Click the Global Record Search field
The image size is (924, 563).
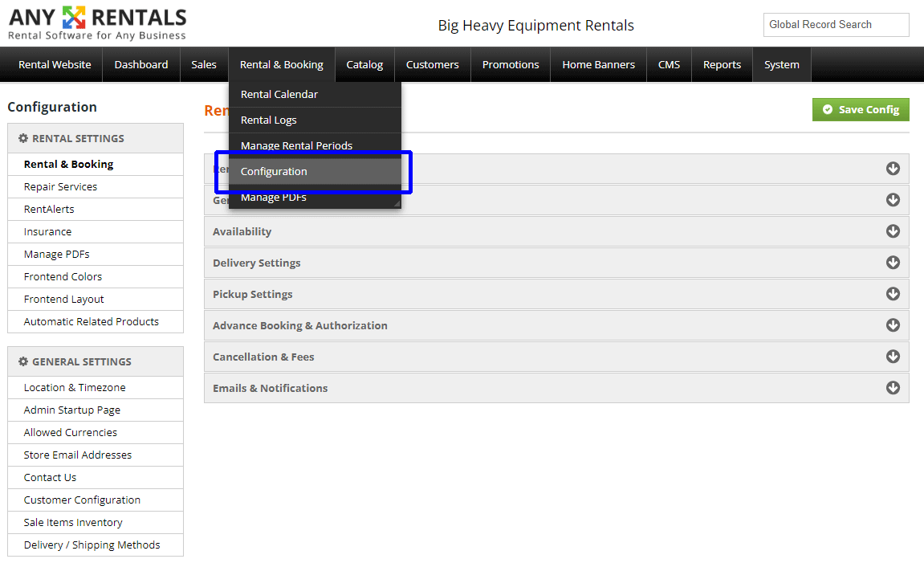(836, 25)
